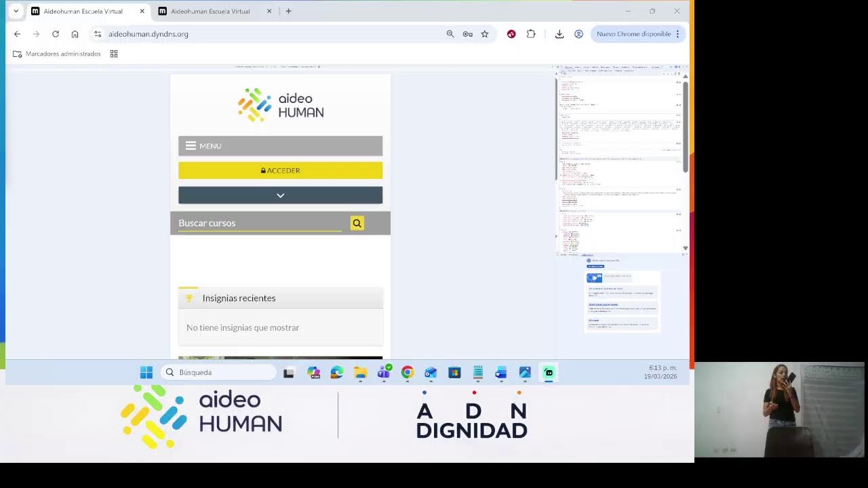
Task: Open the Marcadores administrados bookmarks folder
Action: 57,54
